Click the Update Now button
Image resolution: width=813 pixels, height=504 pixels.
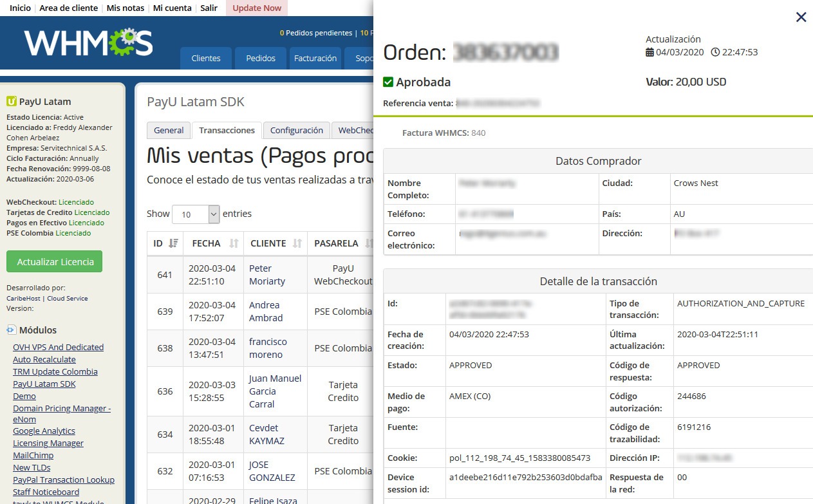(257, 8)
